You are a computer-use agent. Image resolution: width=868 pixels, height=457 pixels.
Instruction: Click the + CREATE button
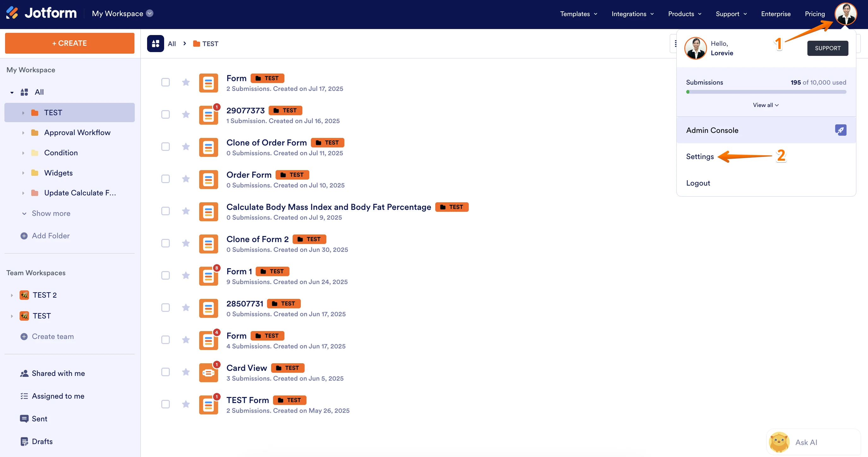coord(70,43)
